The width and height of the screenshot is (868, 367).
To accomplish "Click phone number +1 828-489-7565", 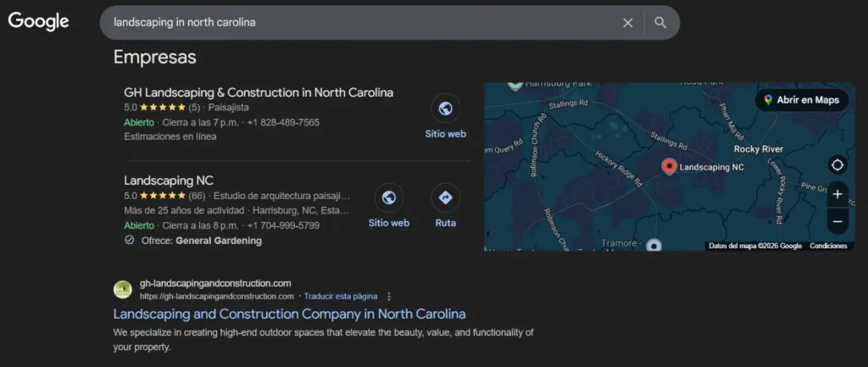I will [283, 122].
